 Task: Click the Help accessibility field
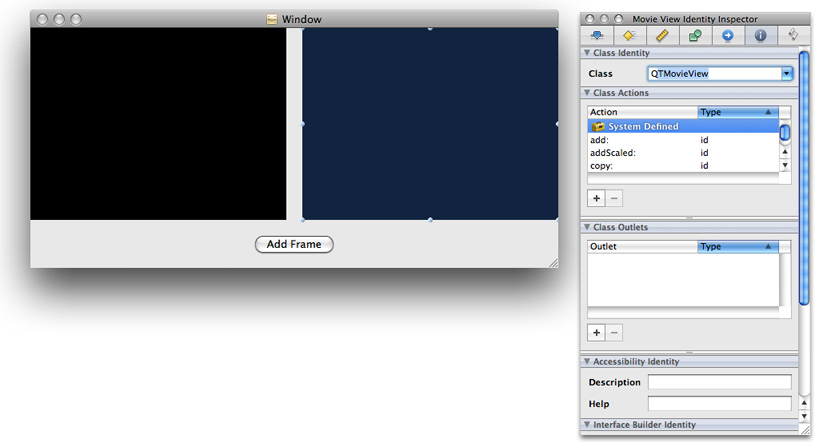719,403
